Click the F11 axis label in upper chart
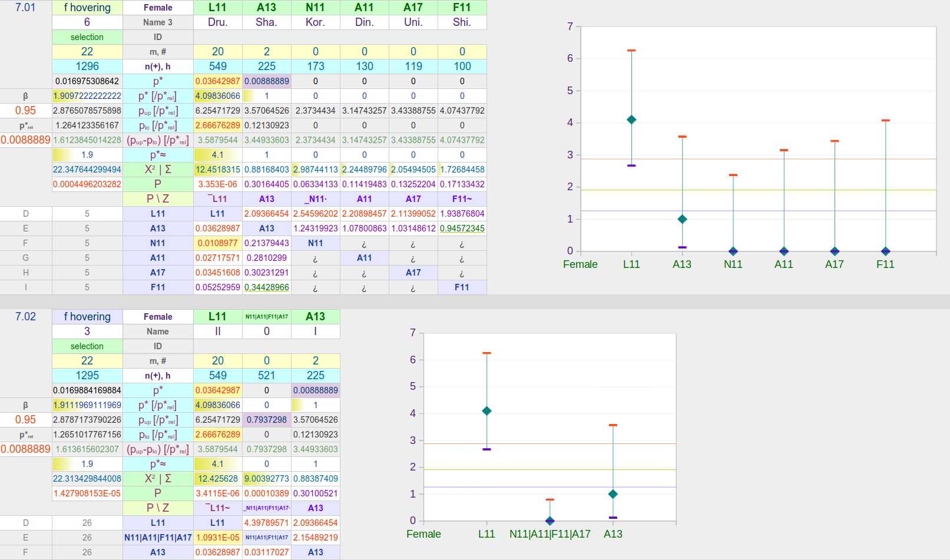The image size is (950, 560). pos(885,264)
